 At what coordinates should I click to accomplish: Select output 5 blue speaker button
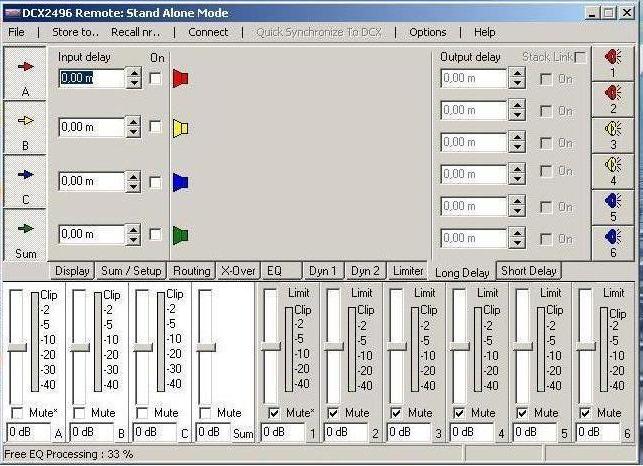click(613, 207)
